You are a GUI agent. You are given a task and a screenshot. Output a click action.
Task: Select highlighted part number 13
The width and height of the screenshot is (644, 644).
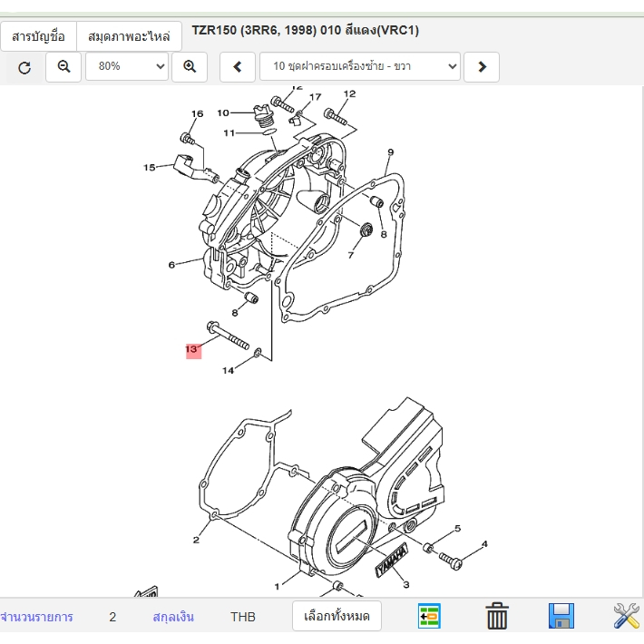[191, 349]
